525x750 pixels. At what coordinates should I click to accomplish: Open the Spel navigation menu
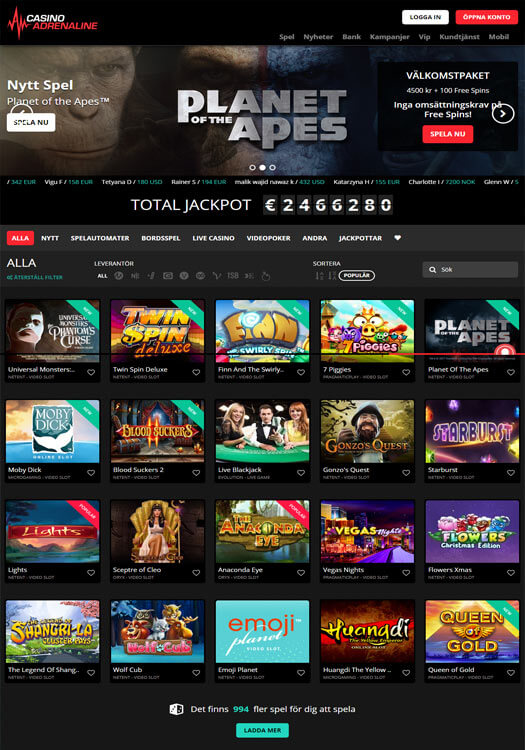(x=287, y=37)
